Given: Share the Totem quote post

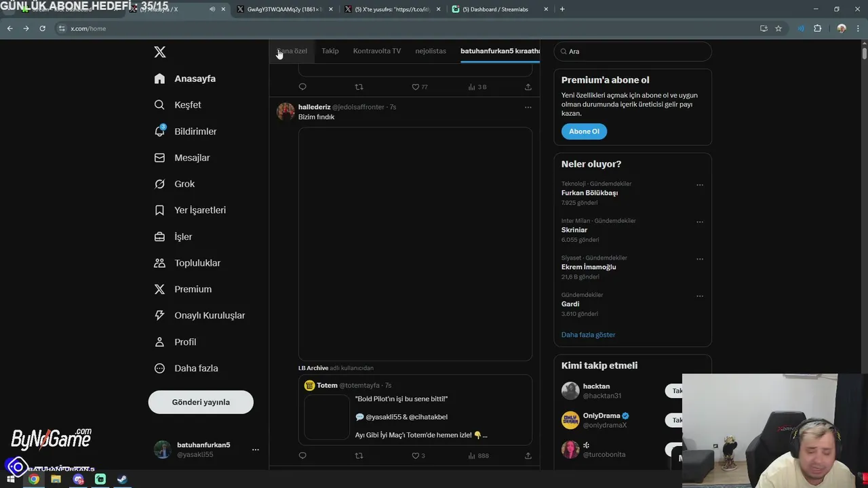Looking at the screenshot, I should click(528, 455).
